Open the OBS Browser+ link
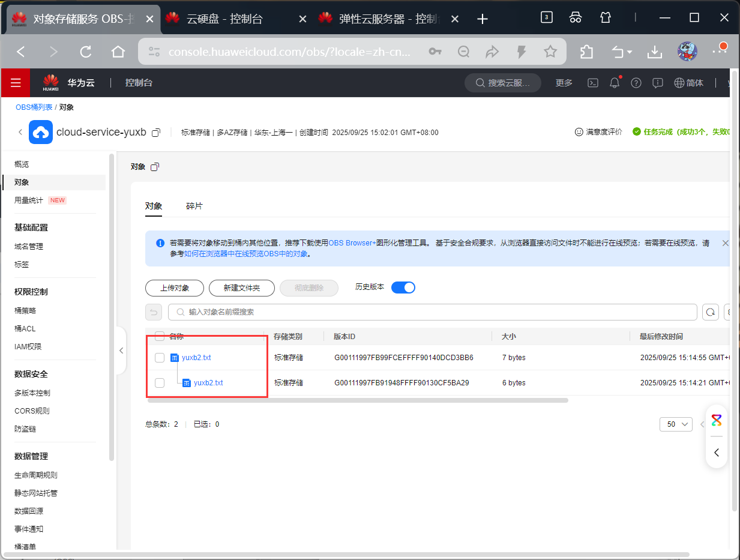This screenshot has width=740, height=560. point(352,243)
